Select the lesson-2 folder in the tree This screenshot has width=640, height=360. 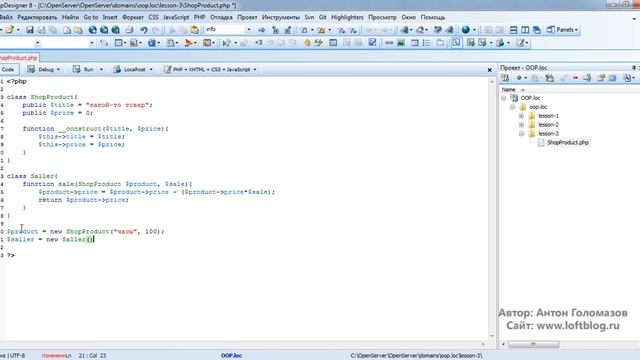click(548, 125)
